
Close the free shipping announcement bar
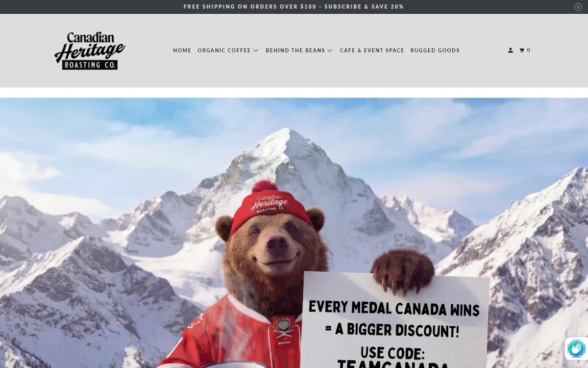578,7
